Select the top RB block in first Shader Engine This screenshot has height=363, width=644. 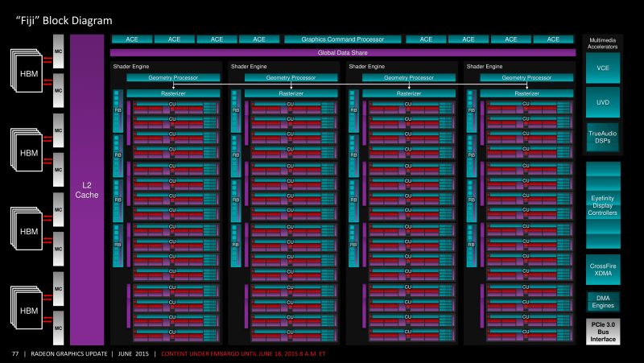pos(118,111)
